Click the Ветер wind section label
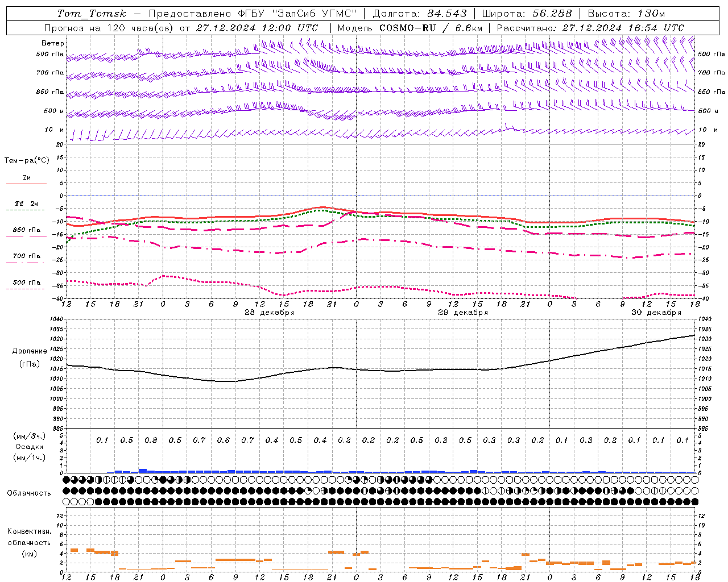The image size is (728, 582). (x=52, y=43)
